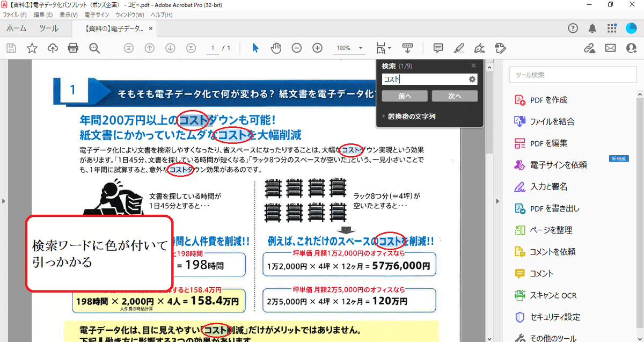Open the apps grid icon

point(612,28)
